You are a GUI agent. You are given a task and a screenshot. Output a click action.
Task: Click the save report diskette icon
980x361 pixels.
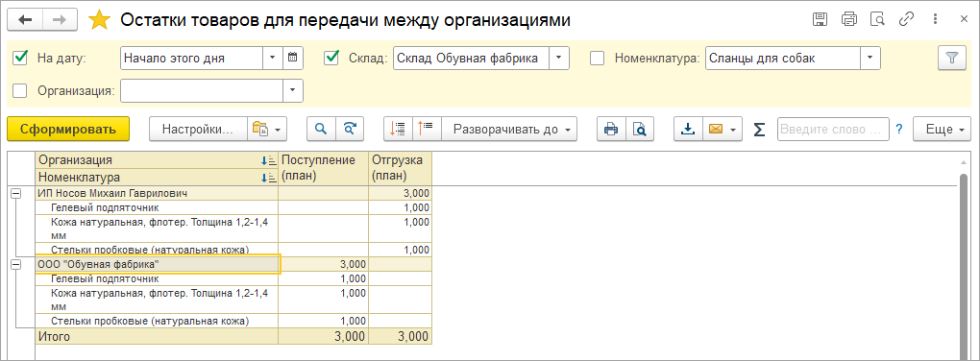(820, 19)
